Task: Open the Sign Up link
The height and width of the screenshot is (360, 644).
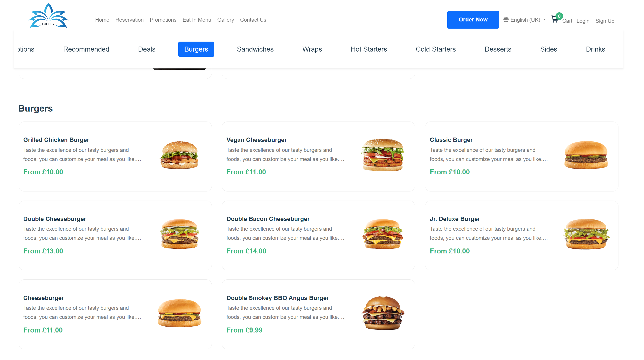Action: [605, 21]
